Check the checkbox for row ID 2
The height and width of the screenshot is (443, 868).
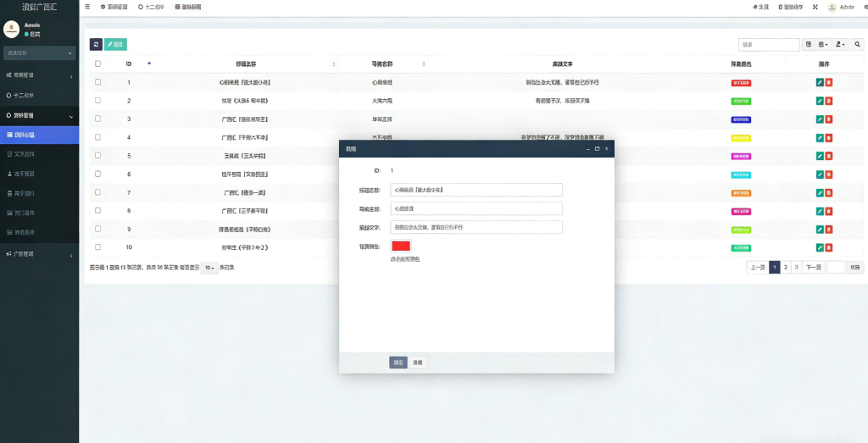tap(97, 101)
